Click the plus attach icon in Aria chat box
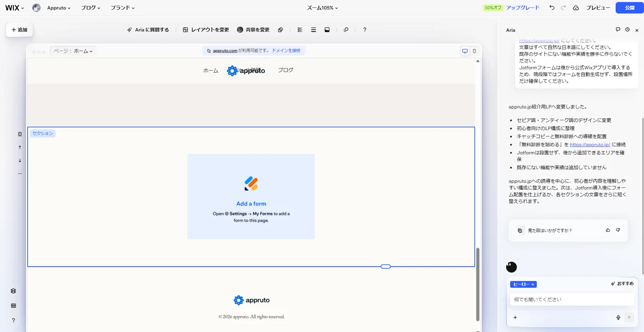Viewport: 644px width, 332px height. pyautogui.click(x=515, y=317)
